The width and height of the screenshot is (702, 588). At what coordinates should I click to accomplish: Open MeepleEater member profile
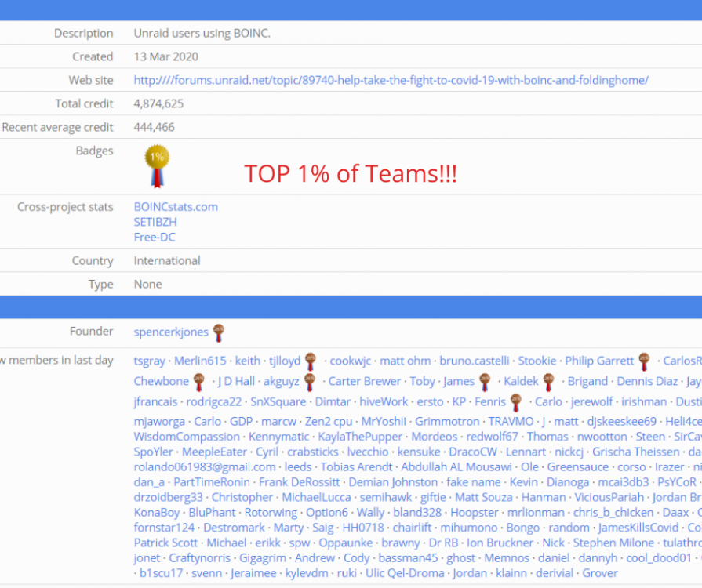(214, 452)
